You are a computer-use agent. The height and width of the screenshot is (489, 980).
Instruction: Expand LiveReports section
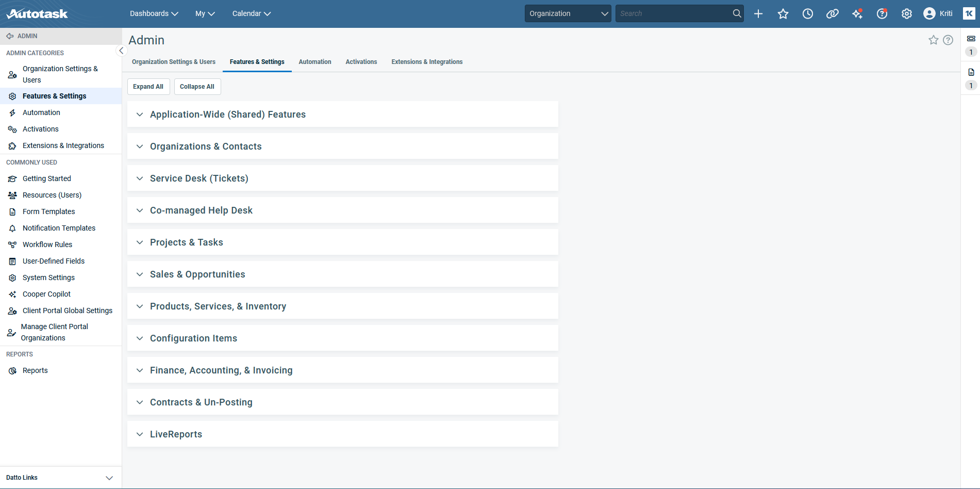[343, 434]
